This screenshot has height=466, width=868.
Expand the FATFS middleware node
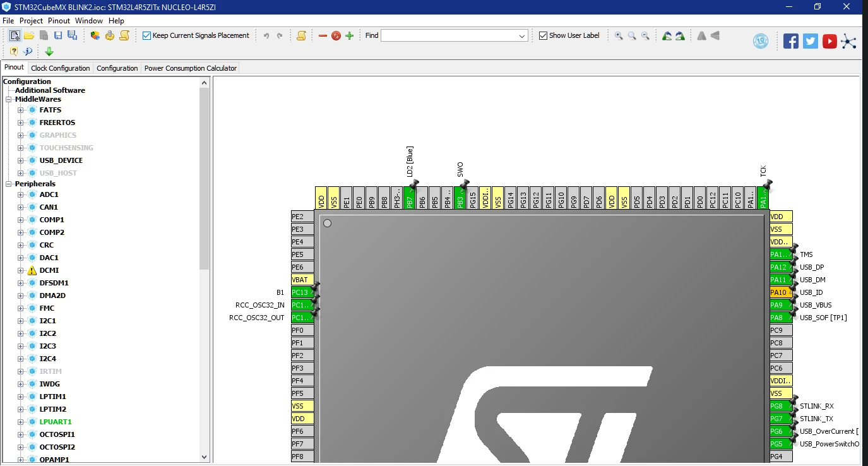(20, 110)
